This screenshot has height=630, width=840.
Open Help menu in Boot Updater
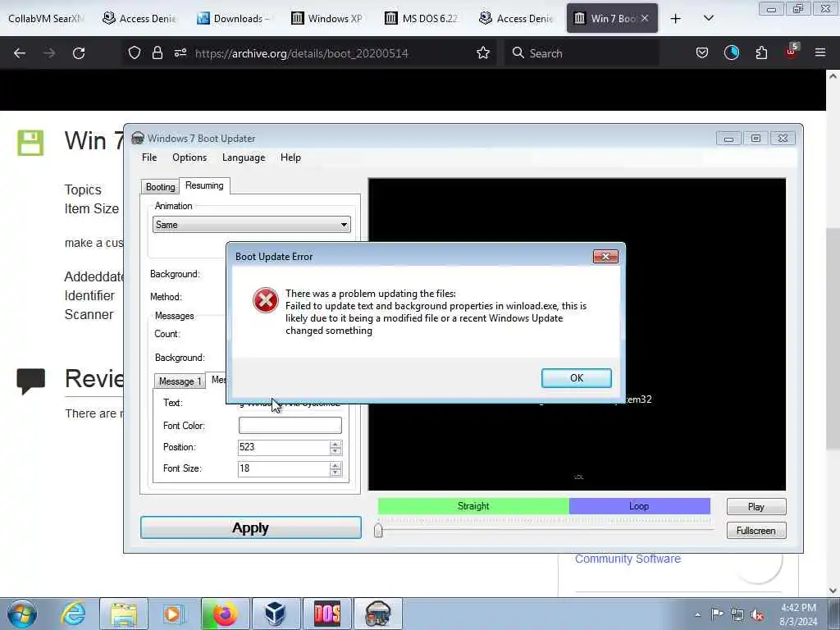tap(290, 157)
